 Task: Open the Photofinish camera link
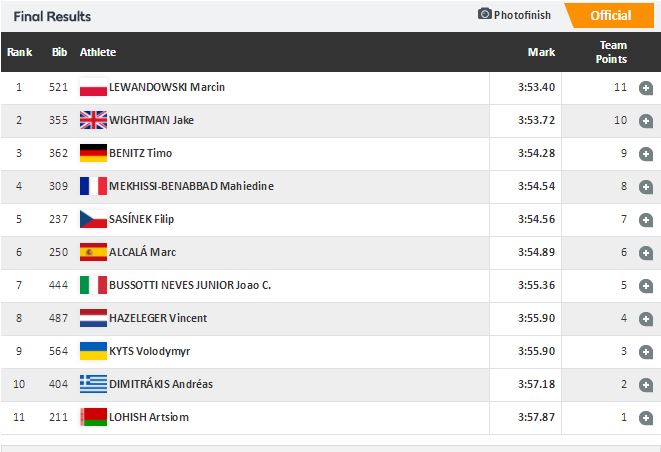click(x=516, y=15)
